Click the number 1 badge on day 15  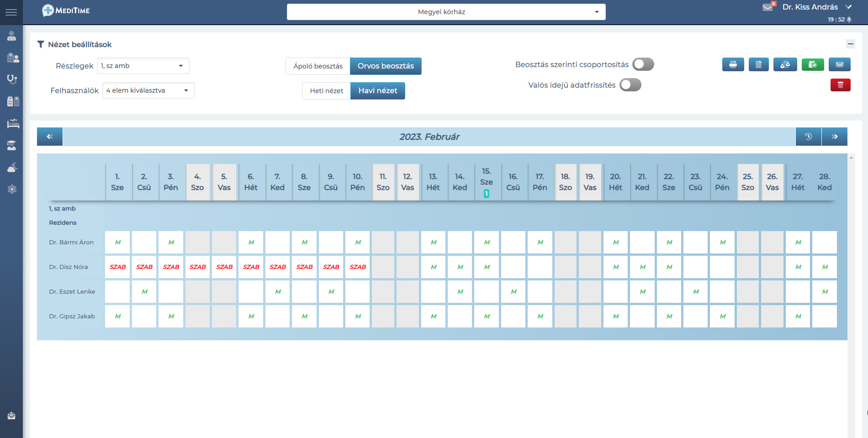click(487, 194)
